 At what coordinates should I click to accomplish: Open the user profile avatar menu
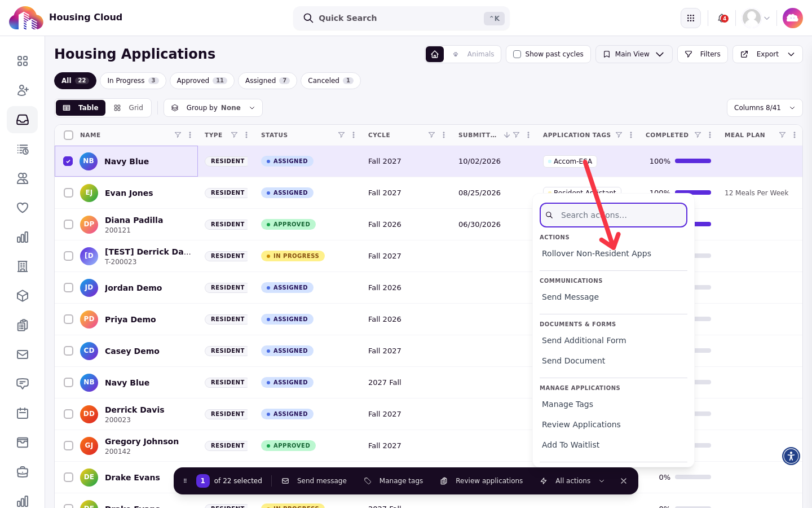[x=756, y=18]
